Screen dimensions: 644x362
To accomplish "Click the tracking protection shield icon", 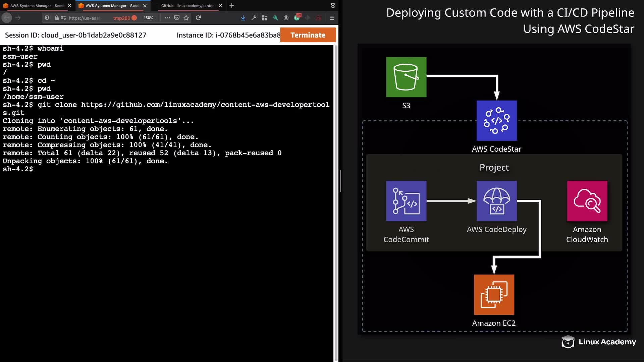I will [x=47, y=18].
